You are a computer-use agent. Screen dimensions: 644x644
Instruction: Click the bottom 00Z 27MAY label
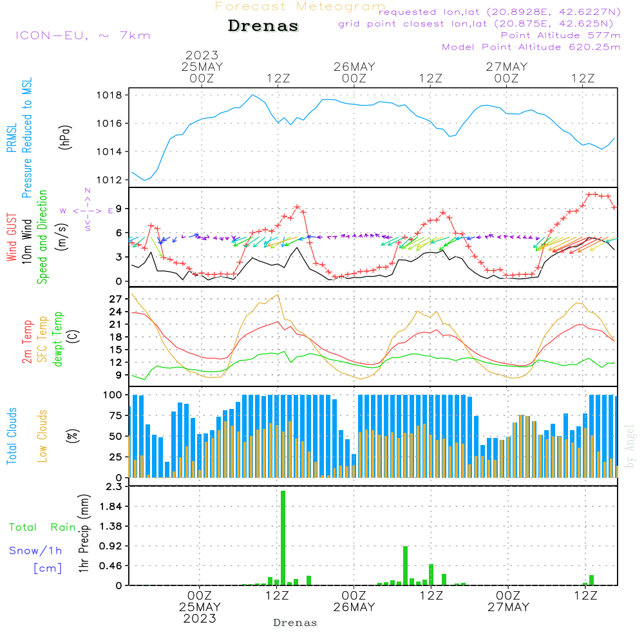click(508, 601)
